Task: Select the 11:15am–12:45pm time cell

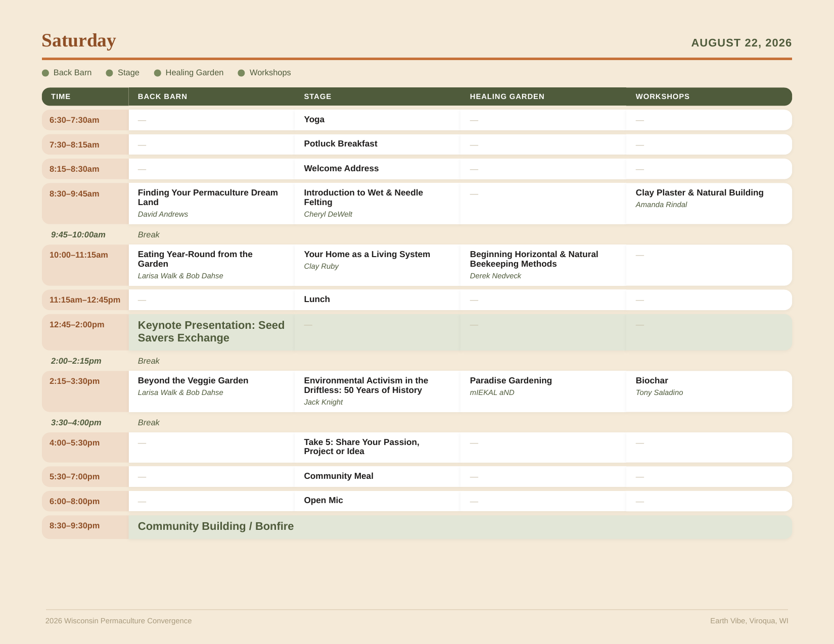Action: click(85, 300)
